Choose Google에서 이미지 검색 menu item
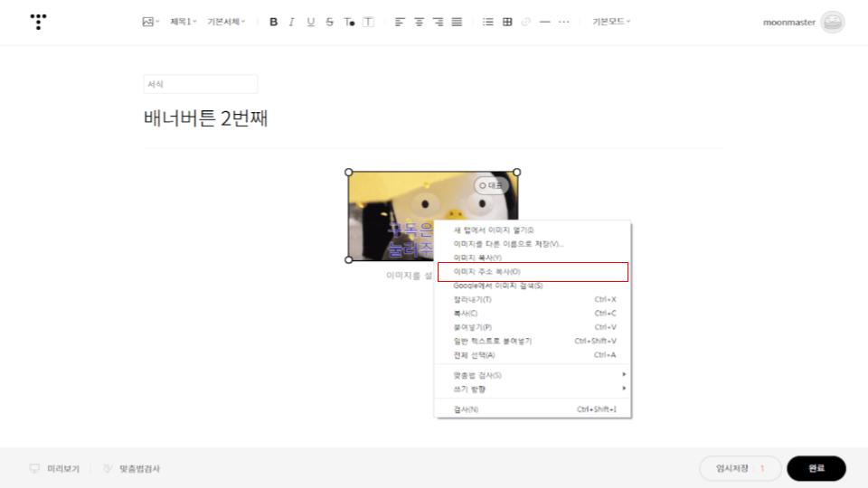Screen dimensions: 868x488 [x=533, y=286]
